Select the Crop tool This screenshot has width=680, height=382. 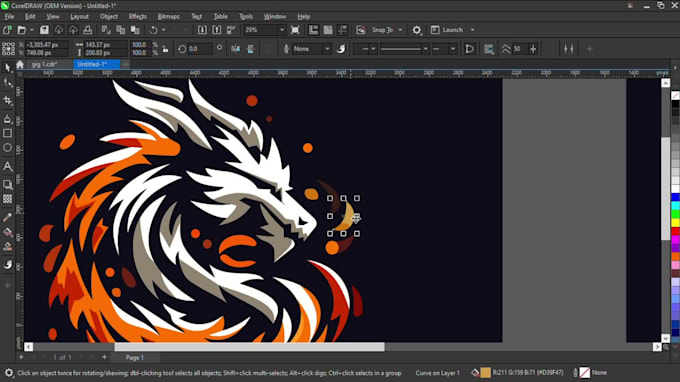point(7,101)
